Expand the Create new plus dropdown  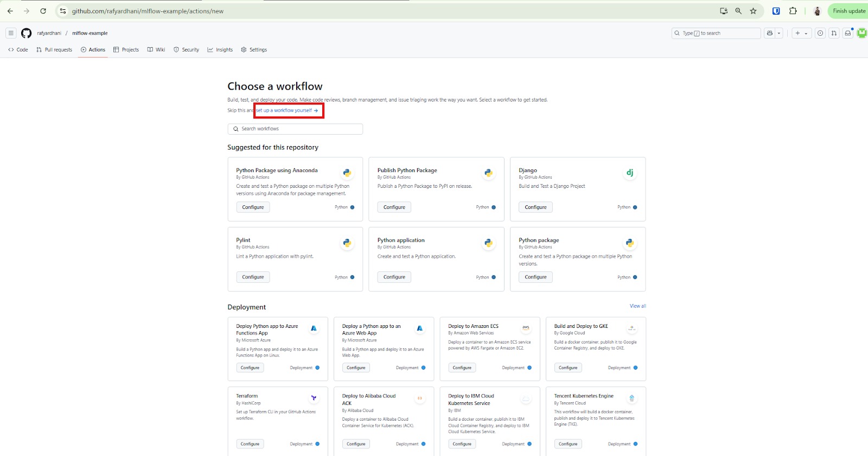801,33
